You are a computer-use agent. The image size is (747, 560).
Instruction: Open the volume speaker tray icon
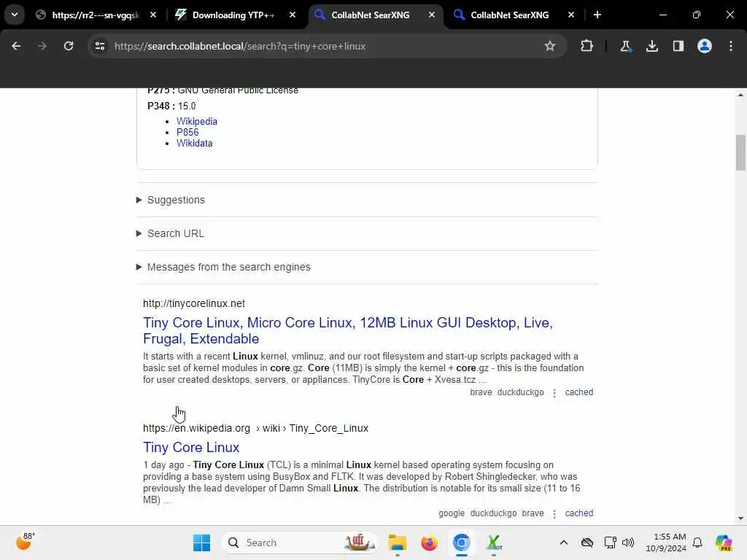coord(628,542)
